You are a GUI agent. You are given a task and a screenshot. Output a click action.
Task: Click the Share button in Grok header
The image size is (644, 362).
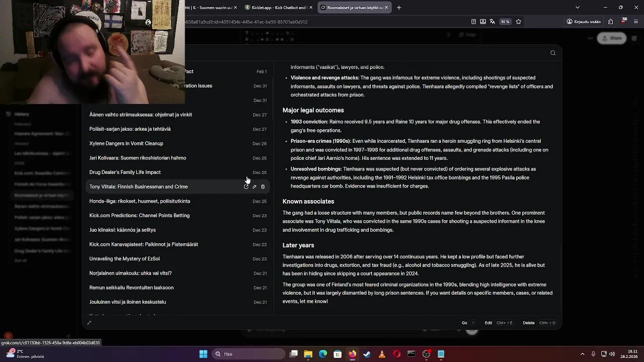(612, 38)
